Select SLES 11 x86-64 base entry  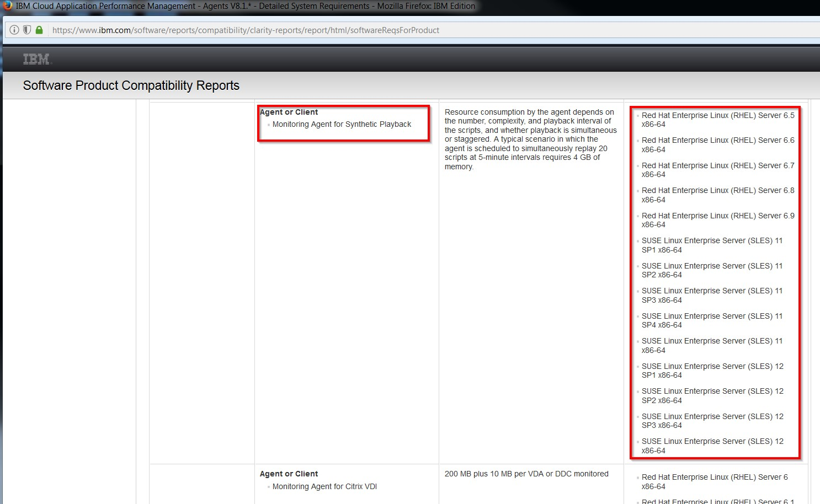(x=712, y=346)
